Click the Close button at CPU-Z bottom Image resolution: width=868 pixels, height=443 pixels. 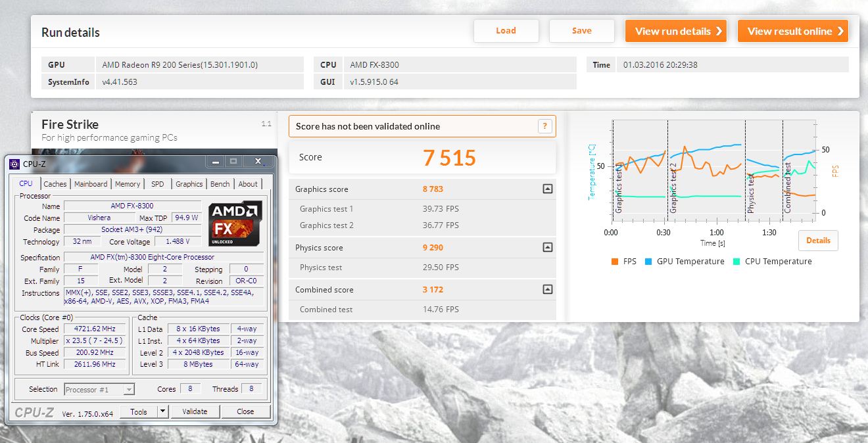point(245,411)
